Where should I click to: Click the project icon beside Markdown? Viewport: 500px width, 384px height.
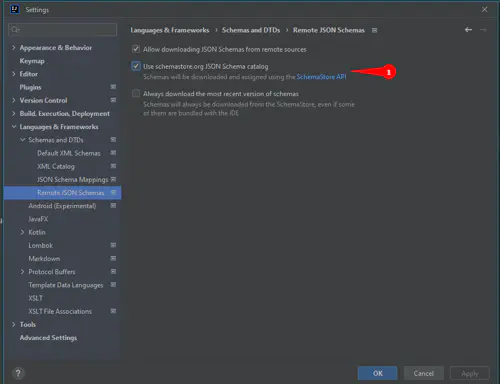pyautogui.click(x=113, y=258)
